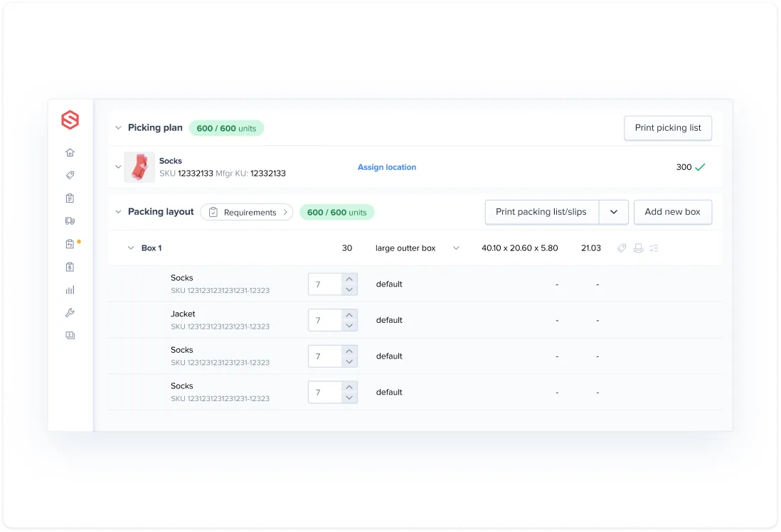
Task: Open the Print packing list/slips dropdown arrow
Action: (x=614, y=212)
